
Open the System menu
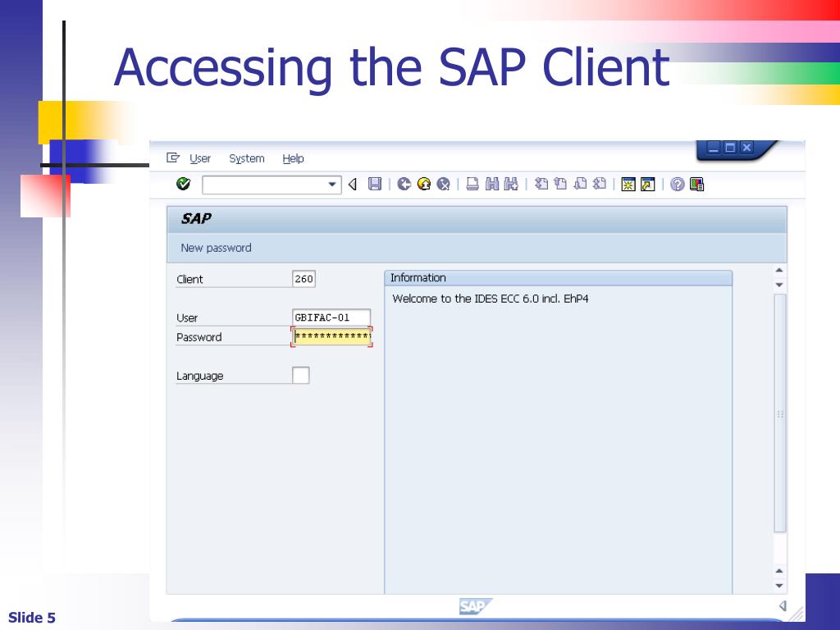pos(247,158)
